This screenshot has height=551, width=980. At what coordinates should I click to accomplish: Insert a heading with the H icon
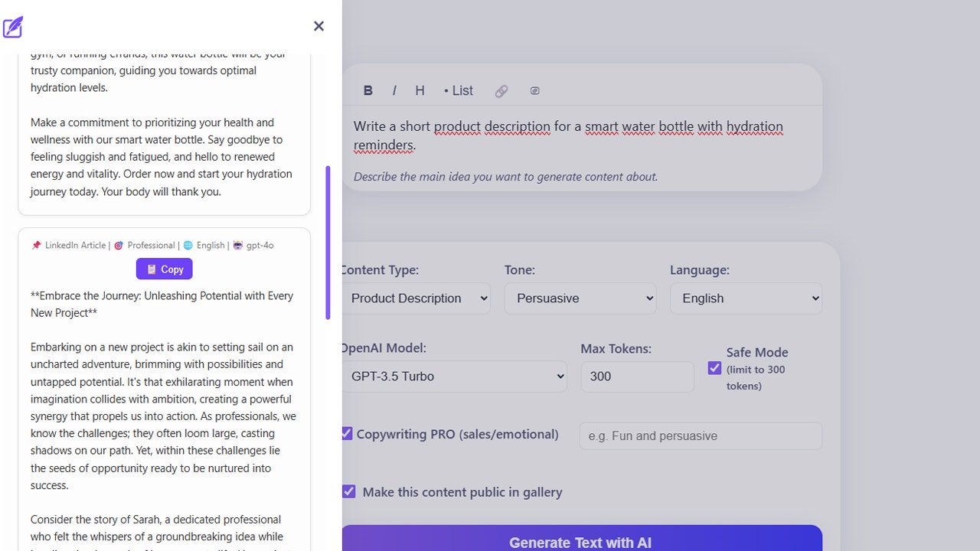420,90
